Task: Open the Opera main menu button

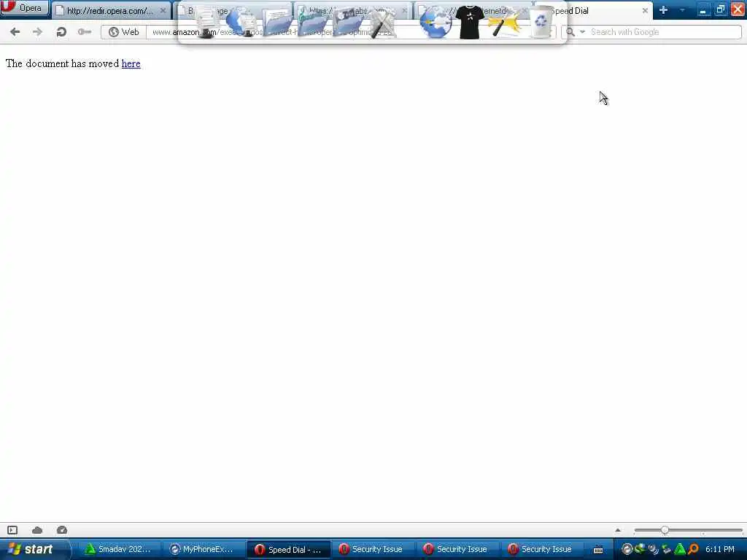Action: (25, 8)
